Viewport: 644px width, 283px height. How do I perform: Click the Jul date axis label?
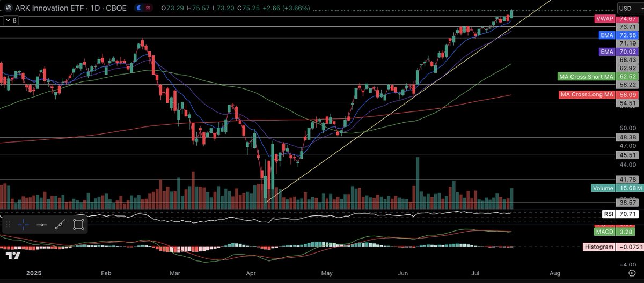pyautogui.click(x=476, y=272)
